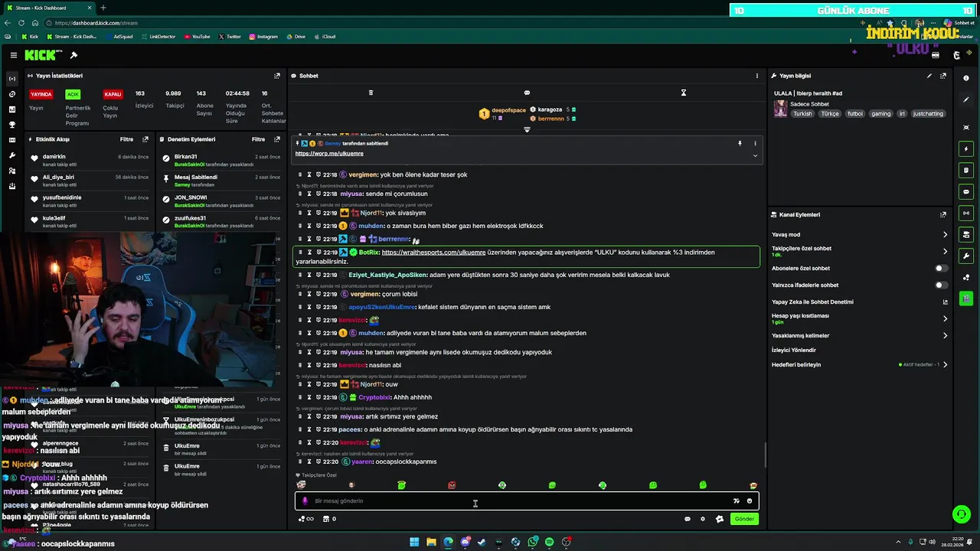
Task: Unpin the pinned chat message
Action: tap(740, 143)
